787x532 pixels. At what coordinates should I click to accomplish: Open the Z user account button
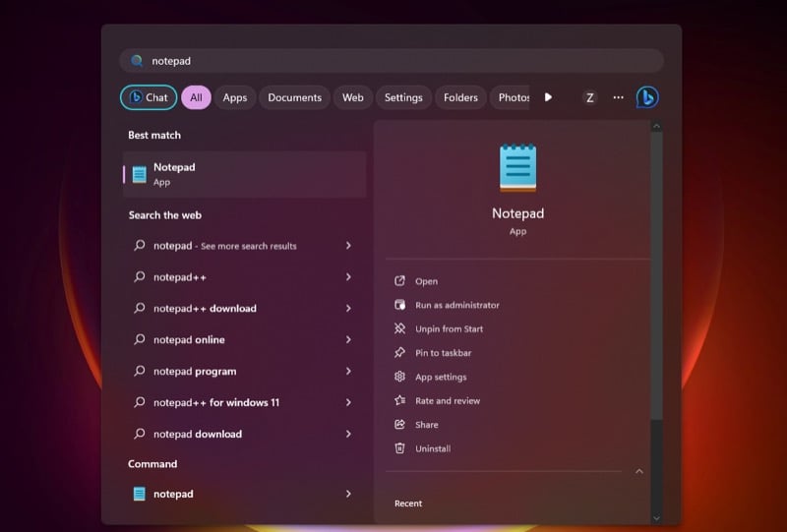pyautogui.click(x=589, y=97)
